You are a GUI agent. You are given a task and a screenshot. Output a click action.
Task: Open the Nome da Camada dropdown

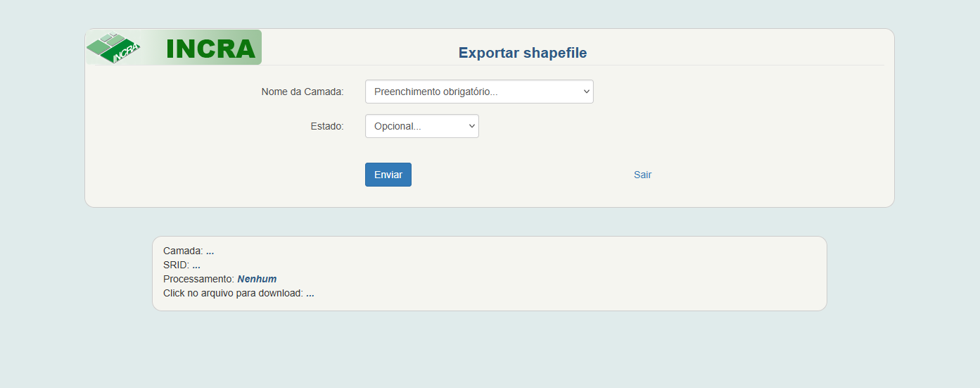(x=479, y=92)
